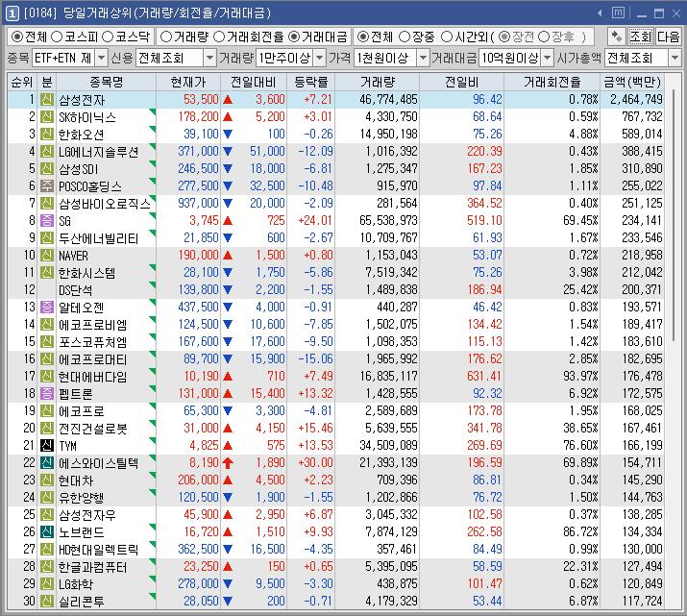Click the 신 badge in 현대차 row
The width and height of the screenshot is (687, 616).
(x=47, y=480)
